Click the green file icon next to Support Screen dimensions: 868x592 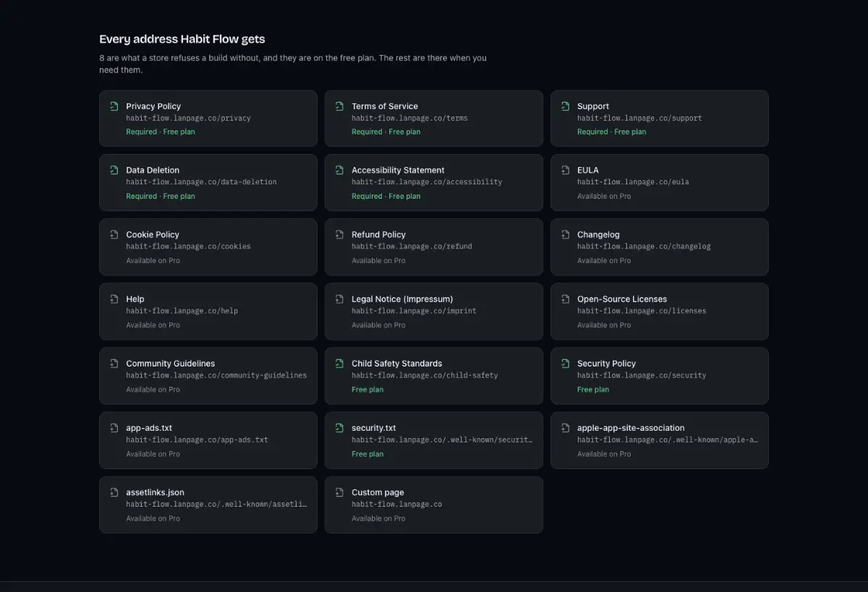pos(566,106)
